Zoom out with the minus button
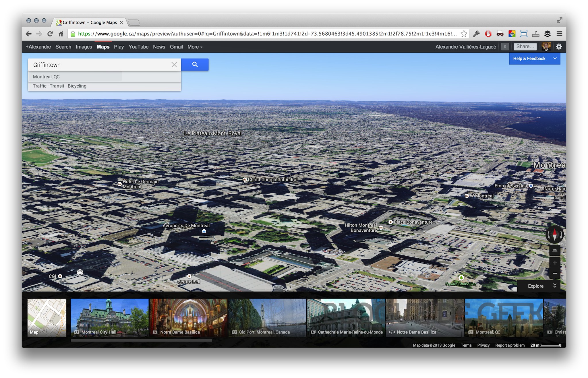 coord(555,274)
